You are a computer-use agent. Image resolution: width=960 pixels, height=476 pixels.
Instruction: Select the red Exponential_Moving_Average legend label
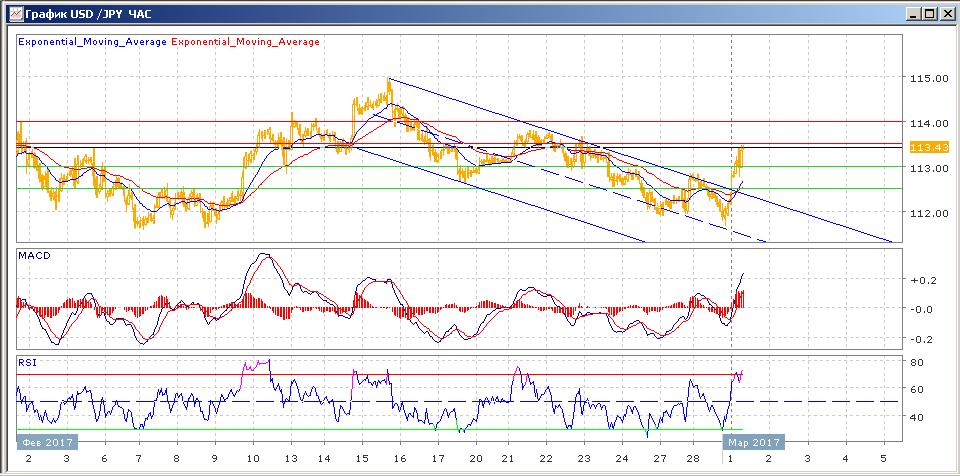(x=246, y=42)
